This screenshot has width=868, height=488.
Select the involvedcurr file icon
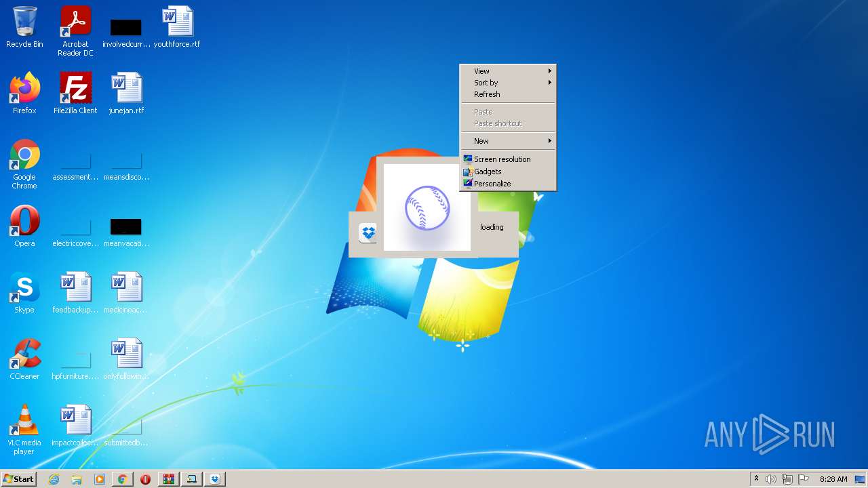[126, 33]
